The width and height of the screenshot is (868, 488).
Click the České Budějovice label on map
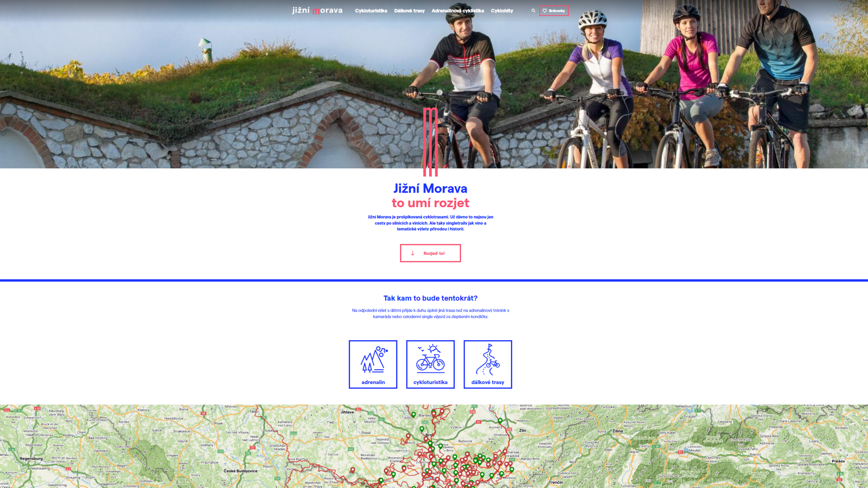[x=241, y=471]
